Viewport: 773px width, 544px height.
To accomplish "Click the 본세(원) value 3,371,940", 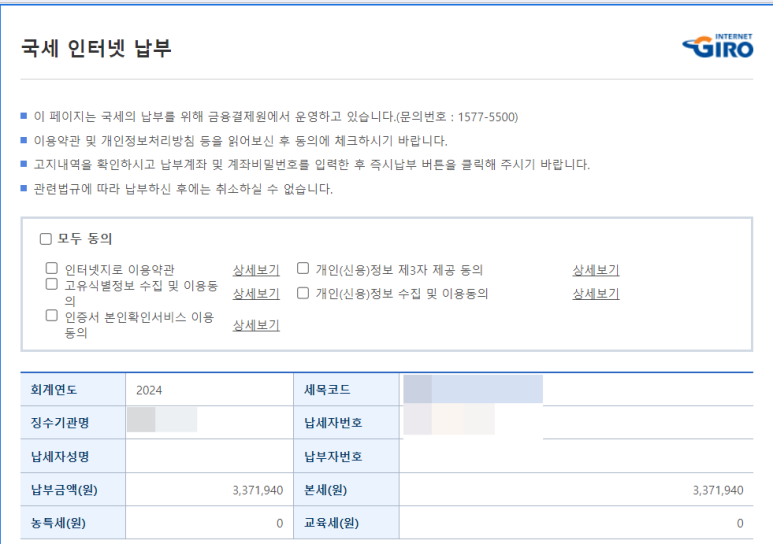I will click(718, 490).
